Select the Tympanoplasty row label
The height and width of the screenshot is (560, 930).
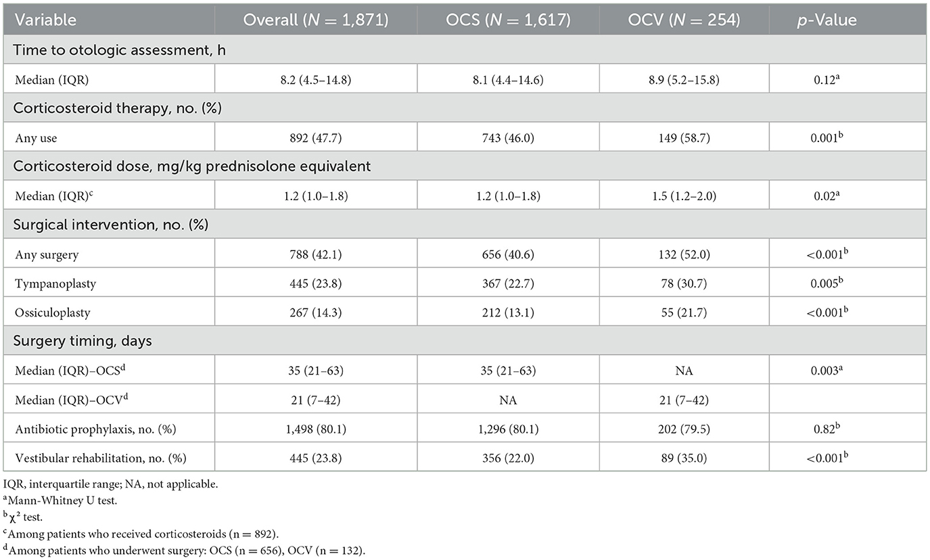(x=55, y=283)
